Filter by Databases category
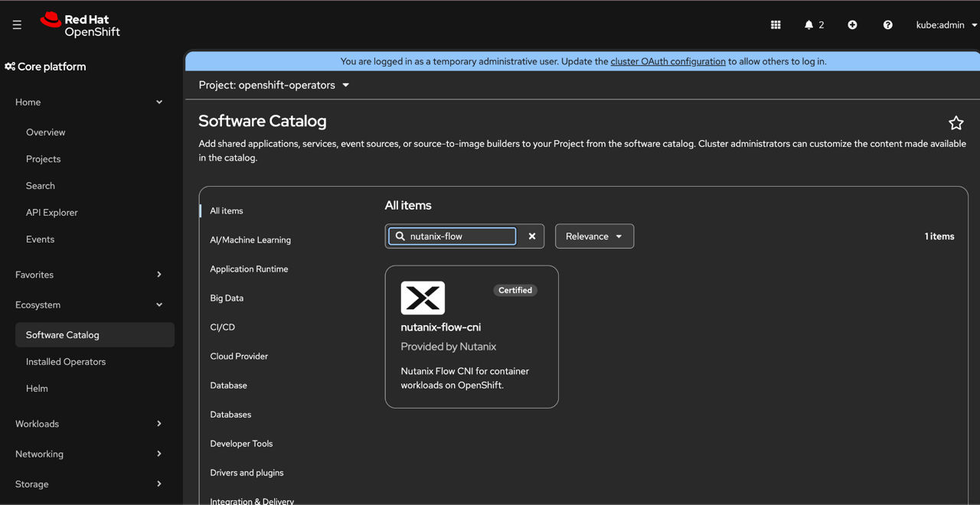Screen dimensions: 980x505 [230, 415]
